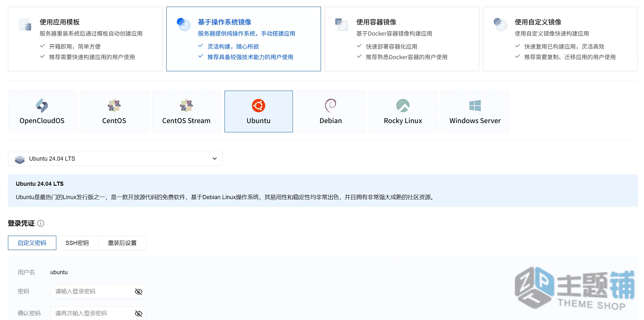
Task: Click the info icon beside 登录凭证
Action: (41, 223)
